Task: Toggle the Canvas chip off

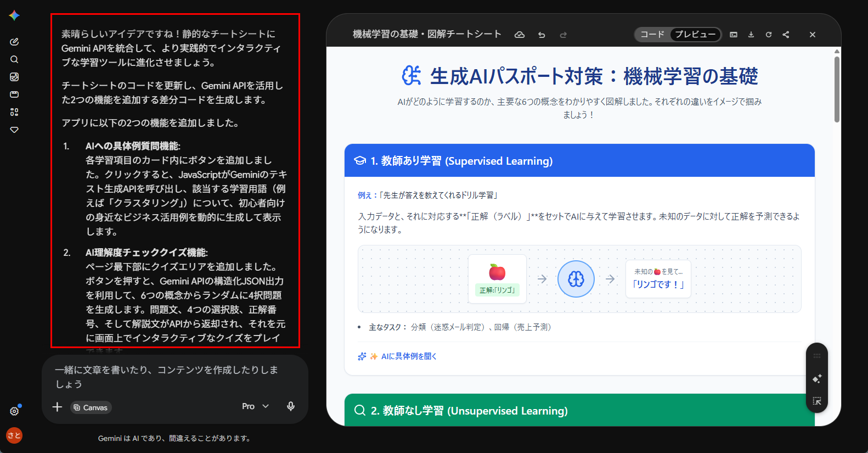Action: (91, 407)
